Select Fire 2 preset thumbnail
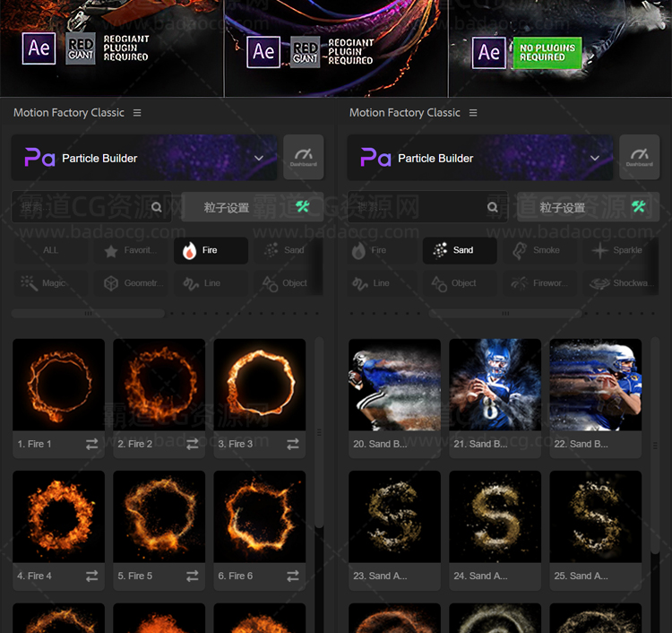Screen dimensions: 672x633 coord(159,385)
